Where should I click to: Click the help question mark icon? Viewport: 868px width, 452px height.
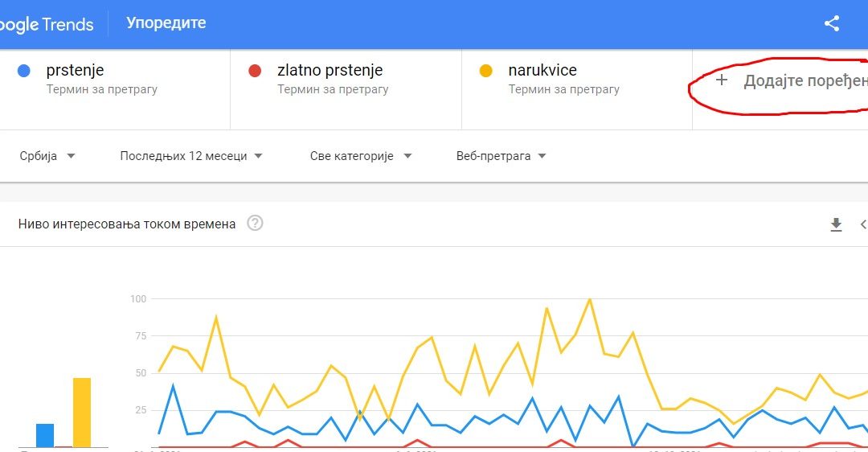tap(255, 224)
